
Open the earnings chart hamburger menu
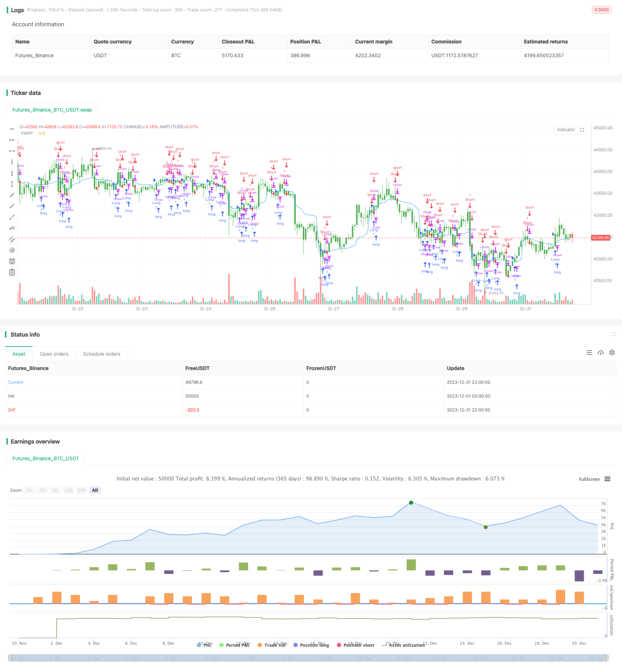607,479
